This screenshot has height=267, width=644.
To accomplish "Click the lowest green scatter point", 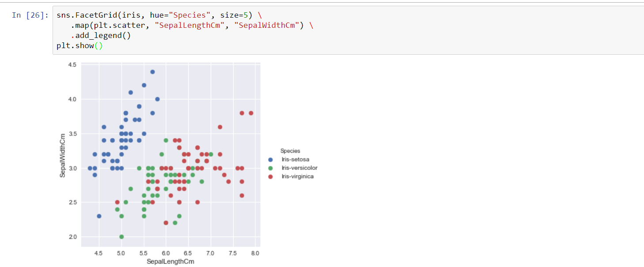I will [x=121, y=237].
